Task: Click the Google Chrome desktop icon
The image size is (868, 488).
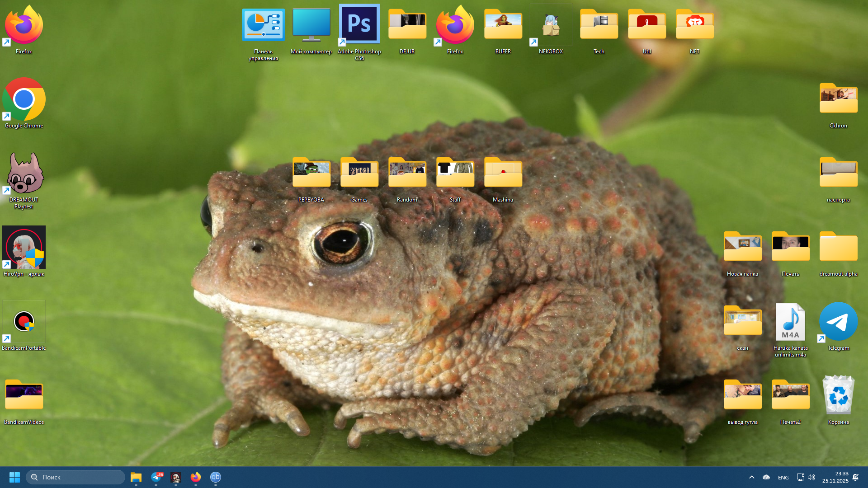Action: 24,99
